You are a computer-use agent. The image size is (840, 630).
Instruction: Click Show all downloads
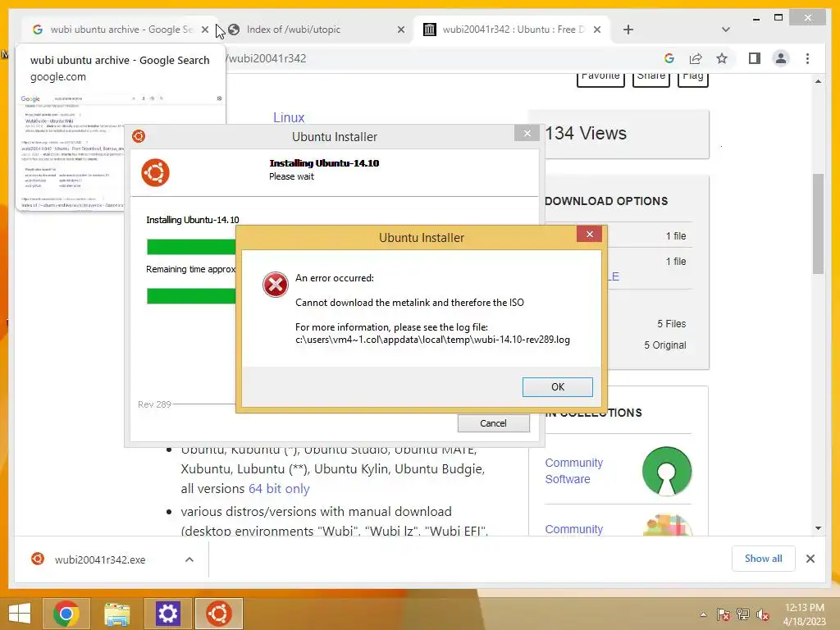[x=764, y=559]
